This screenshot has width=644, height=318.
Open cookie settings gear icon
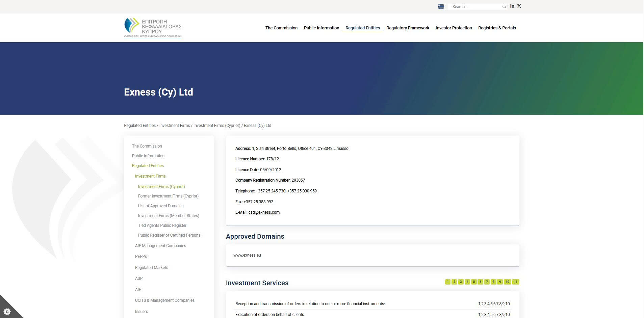point(7,311)
